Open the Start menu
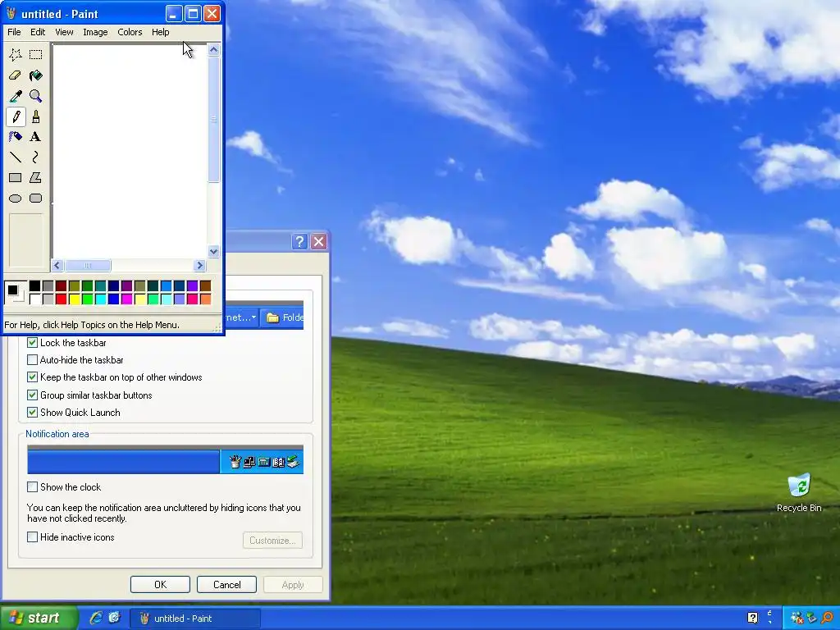This screenshot has width=840, height=630. pos(39,618)
